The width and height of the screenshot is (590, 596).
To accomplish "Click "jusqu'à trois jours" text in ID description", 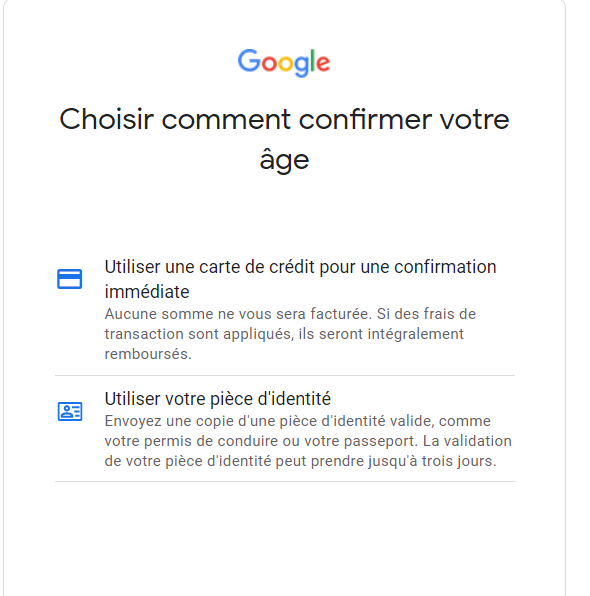I will [432, 461].
